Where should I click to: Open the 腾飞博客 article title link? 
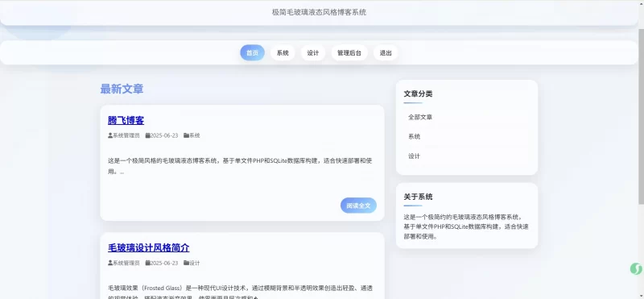(x=126, y=121)
